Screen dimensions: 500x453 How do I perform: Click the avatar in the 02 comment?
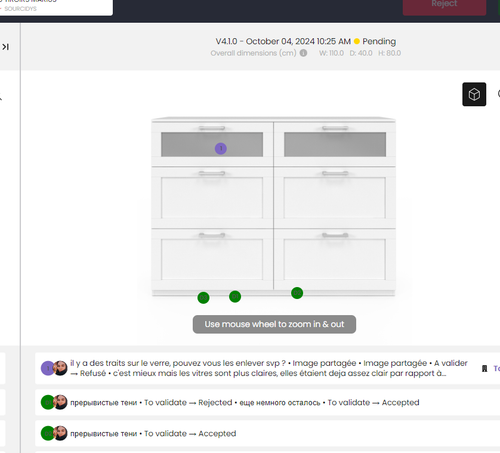[60, 433]
